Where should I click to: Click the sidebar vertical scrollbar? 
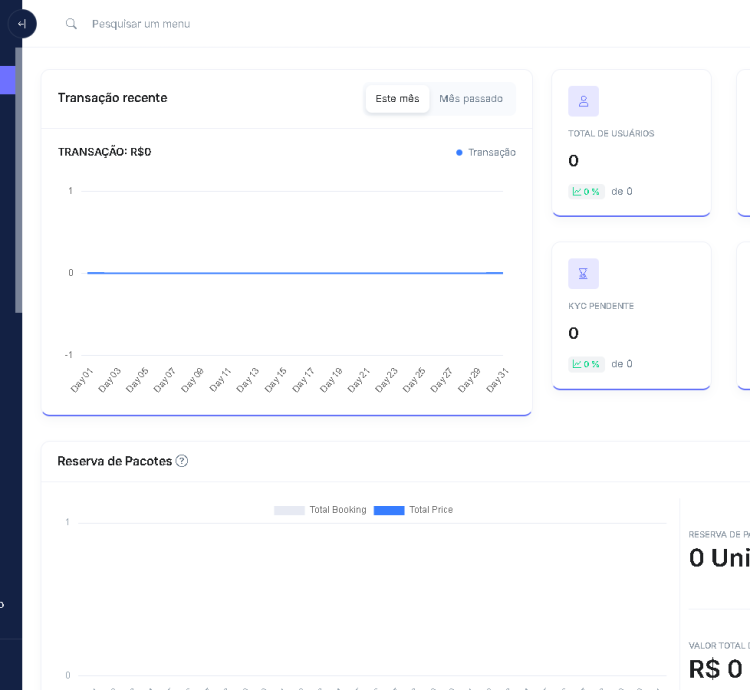tap(18, 180)
